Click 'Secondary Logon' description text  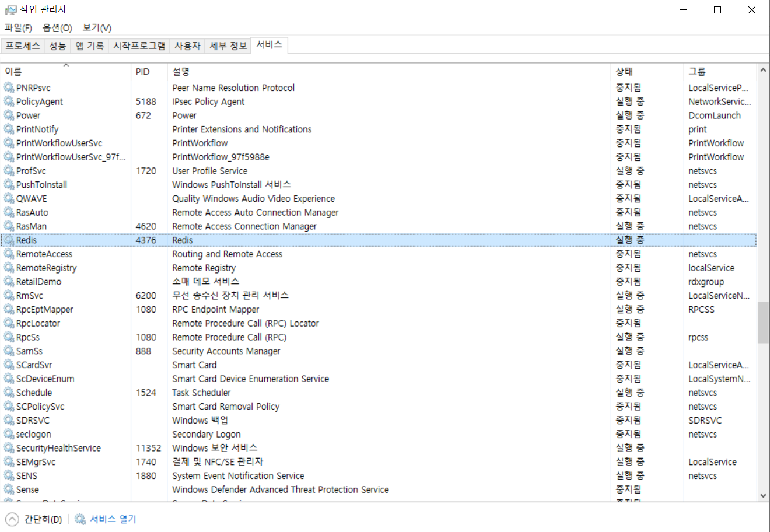[x=206, y=434]
